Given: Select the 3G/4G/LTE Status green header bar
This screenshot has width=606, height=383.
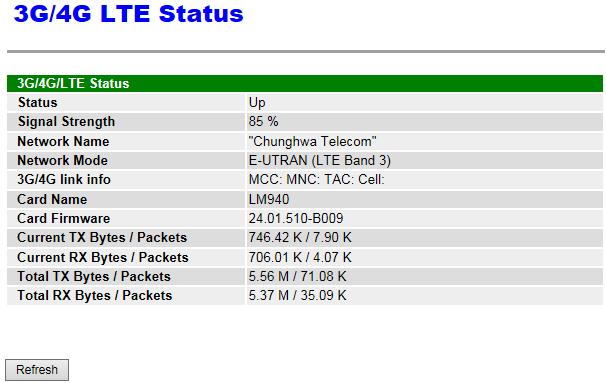Looking at the screenshot, I should click(305, 83).
